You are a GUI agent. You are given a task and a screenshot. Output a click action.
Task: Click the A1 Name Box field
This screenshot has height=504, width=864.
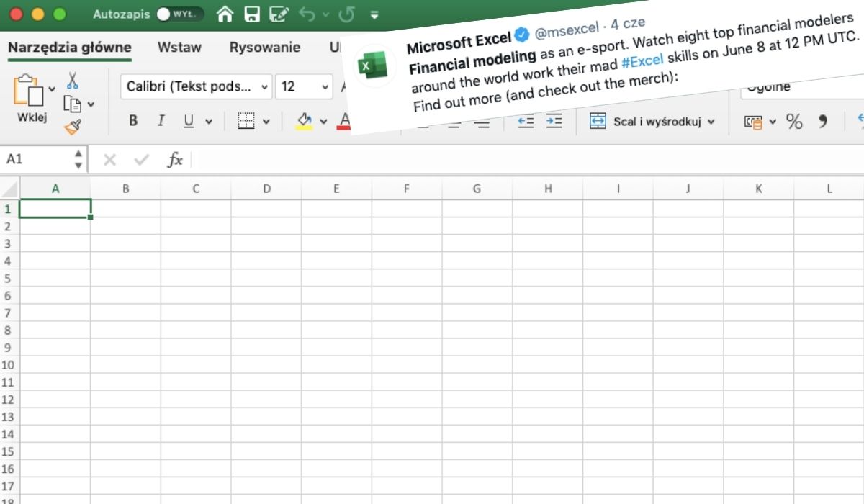pyautogui.click(x=36, y=159)
